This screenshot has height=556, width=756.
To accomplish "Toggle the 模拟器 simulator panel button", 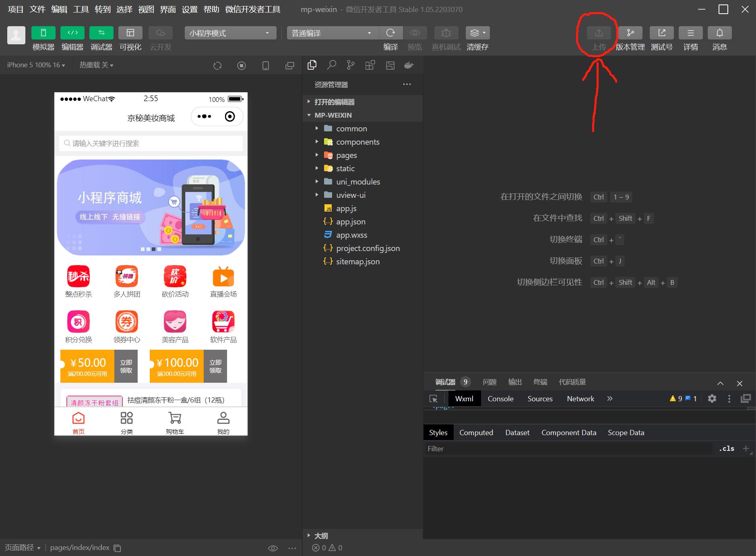I will [x=43, y=33].
